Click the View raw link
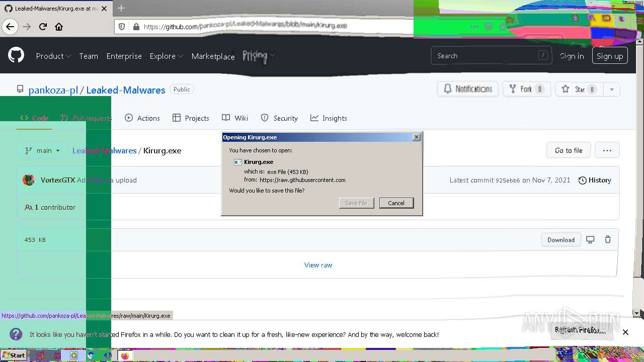Image resolution: width=644 pixels, height=362 pixels. point(318,265)
